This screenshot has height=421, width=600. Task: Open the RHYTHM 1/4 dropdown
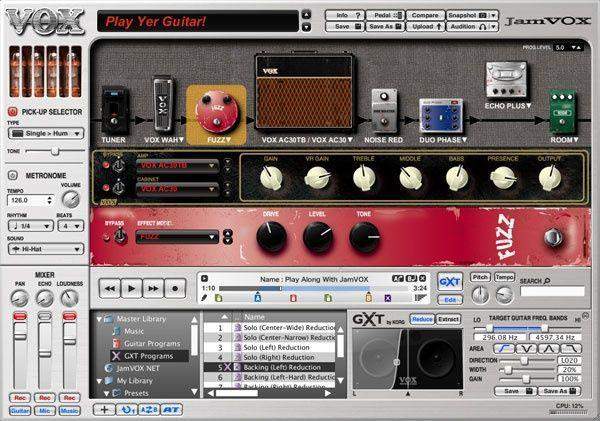coord(31,226)
